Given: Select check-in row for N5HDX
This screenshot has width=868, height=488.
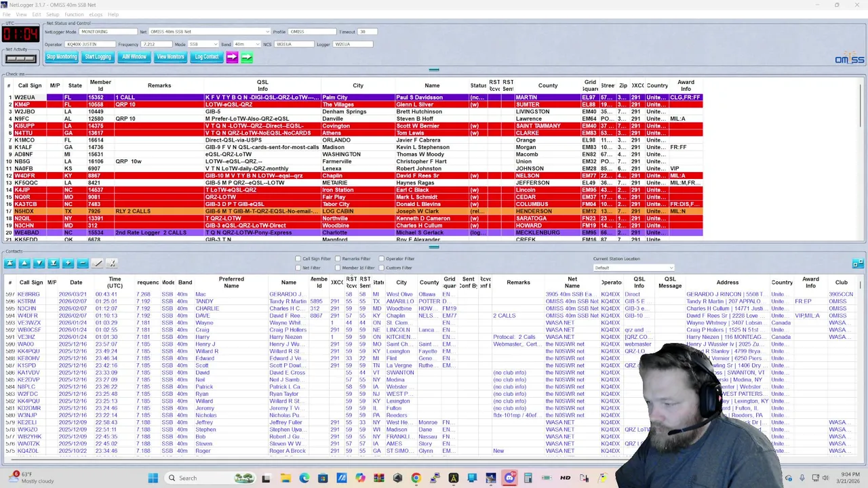Looking at the screenshot, I should [x=353, y=211].
